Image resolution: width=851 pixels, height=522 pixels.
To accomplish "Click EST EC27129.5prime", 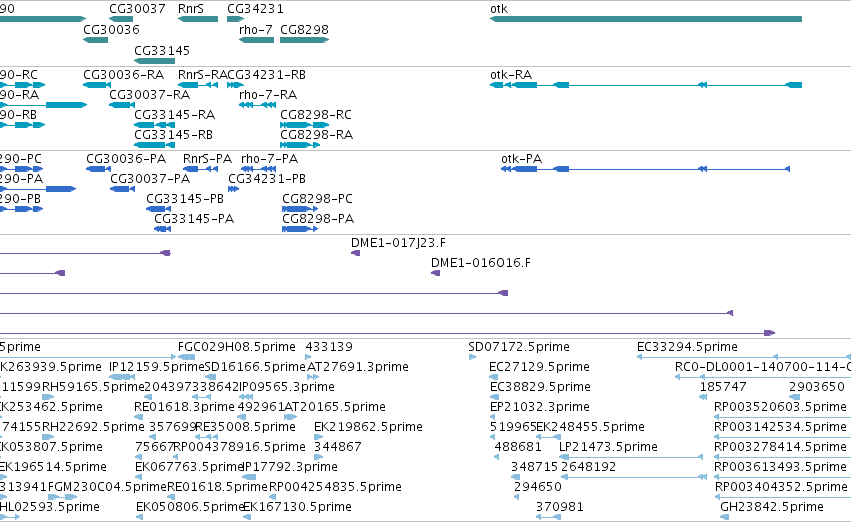I will 539,367.
